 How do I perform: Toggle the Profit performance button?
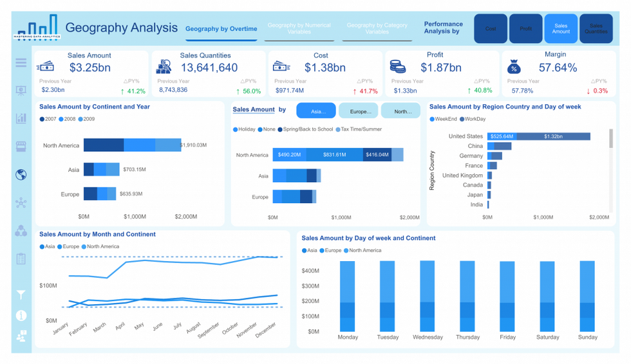click(x=525, y=28)
